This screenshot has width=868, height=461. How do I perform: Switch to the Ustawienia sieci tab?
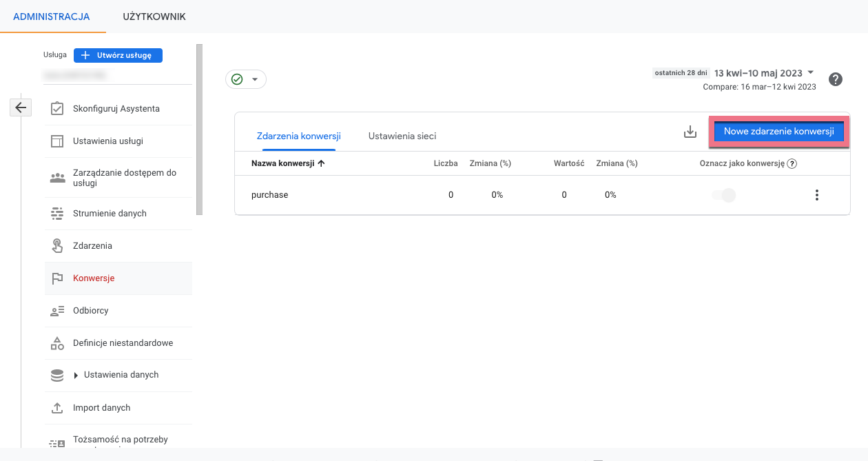pyautogui.click(x=402, y=136)
